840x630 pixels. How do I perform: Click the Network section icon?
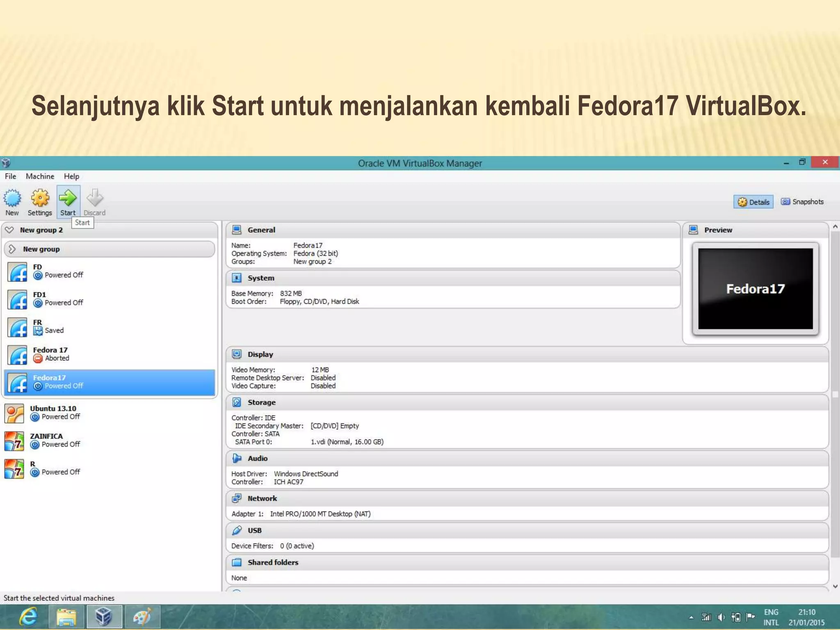pyautogui.click(x=237, y=498)
